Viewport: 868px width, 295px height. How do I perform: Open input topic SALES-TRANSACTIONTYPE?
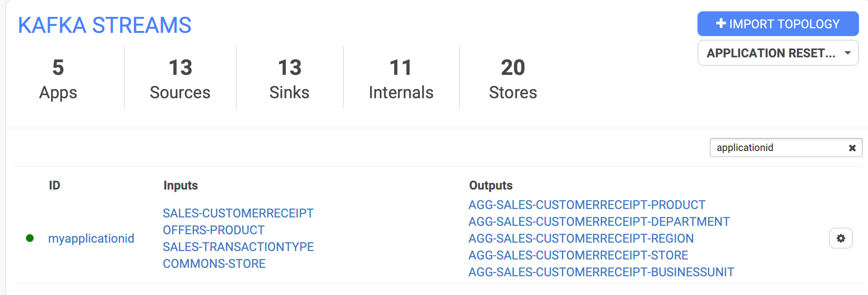(x=238, y=247)
